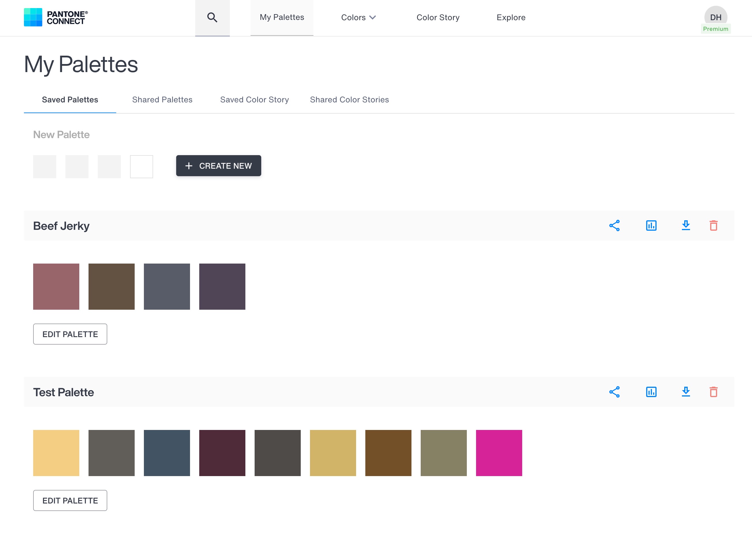Edit the Test Palette
This screenshot has height=560, width=752.
70,501
